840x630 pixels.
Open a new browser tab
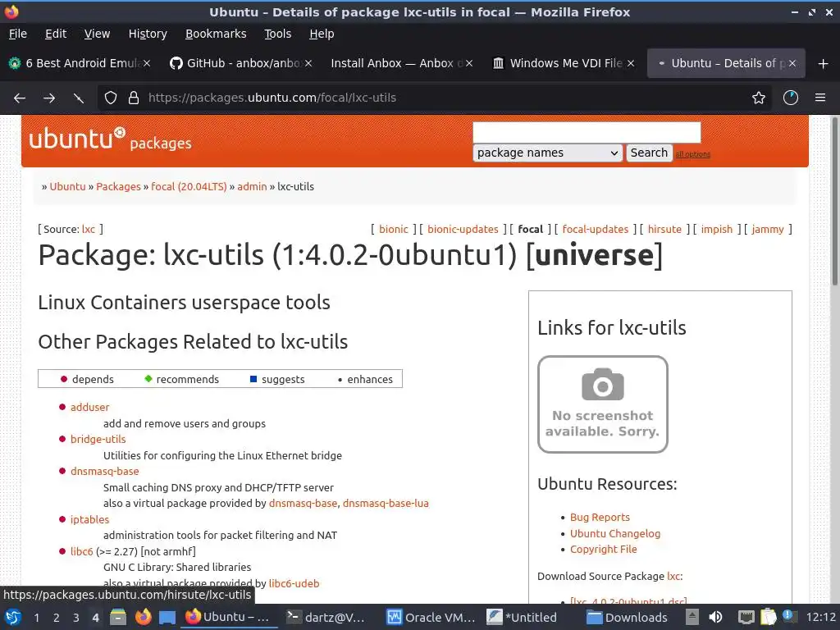click(824, 64)
